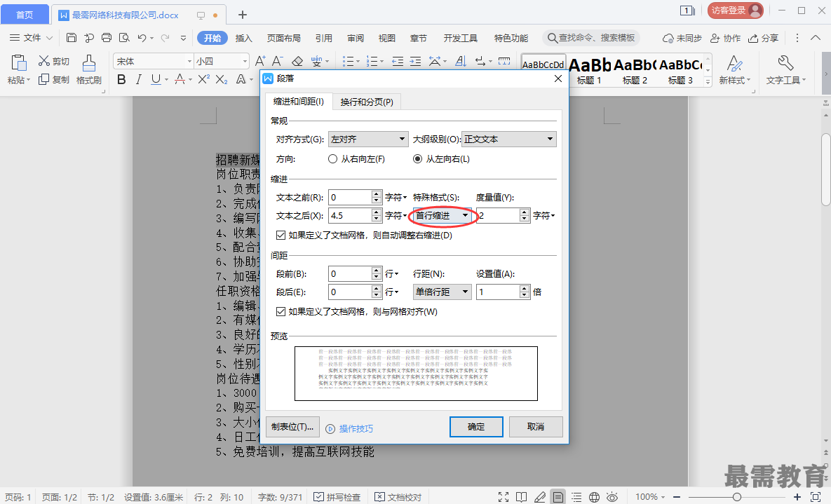Click the Clear Formatting eraser icon
831x504 pixels.
click(x=297, y=61)
